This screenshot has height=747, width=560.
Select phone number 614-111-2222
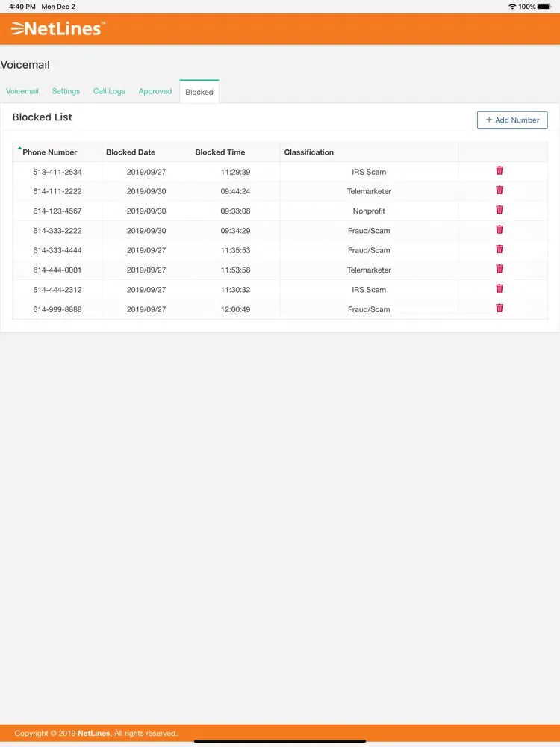pos(57,191)
